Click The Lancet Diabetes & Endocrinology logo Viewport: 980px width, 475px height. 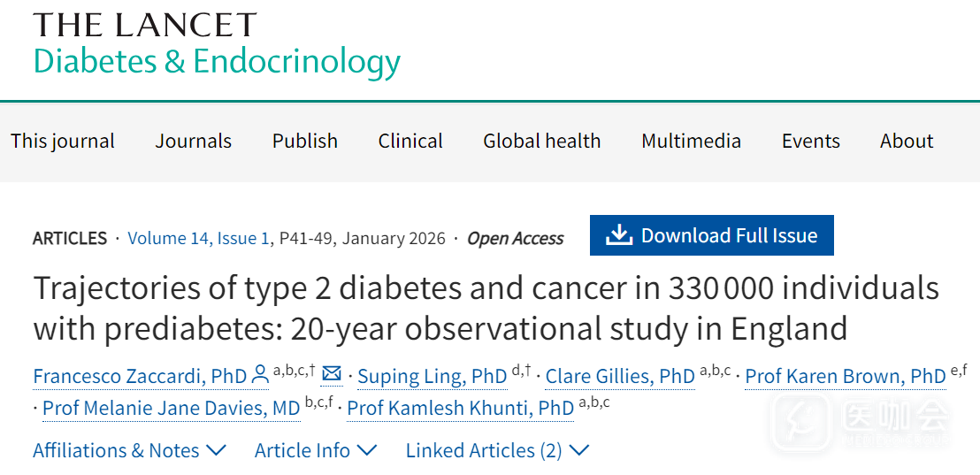[x=217, y=44]
